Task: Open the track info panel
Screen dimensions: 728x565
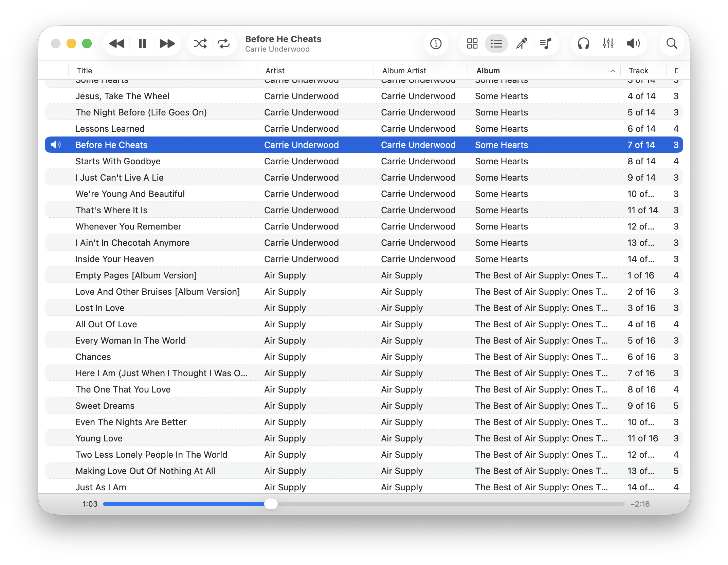Action: 436,43
